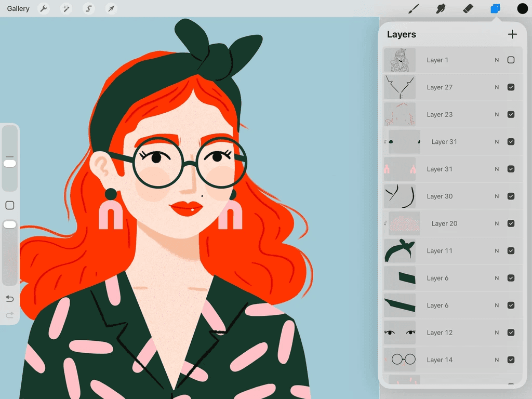The height and width of the screenshot is (399, 532).
Task: Select Layer 14 glasses thumbnail
Action: pyautogui.click(x=400, y=360)
